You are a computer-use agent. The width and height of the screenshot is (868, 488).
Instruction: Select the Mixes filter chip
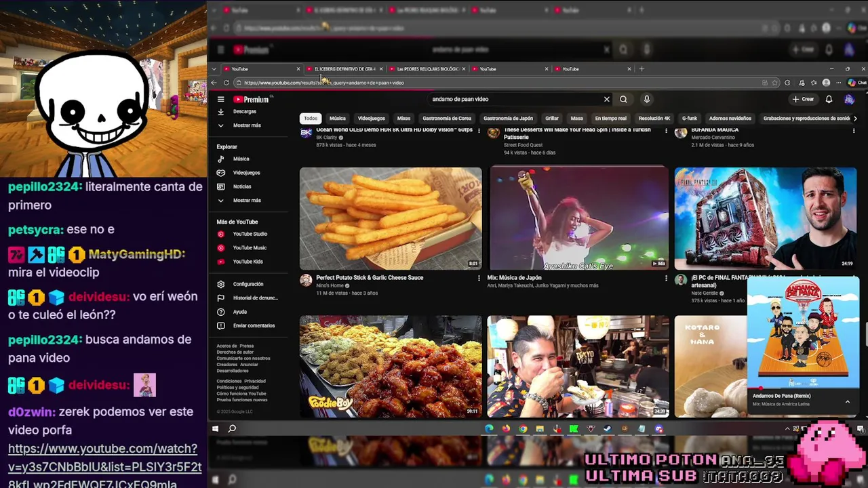[403, 118]
